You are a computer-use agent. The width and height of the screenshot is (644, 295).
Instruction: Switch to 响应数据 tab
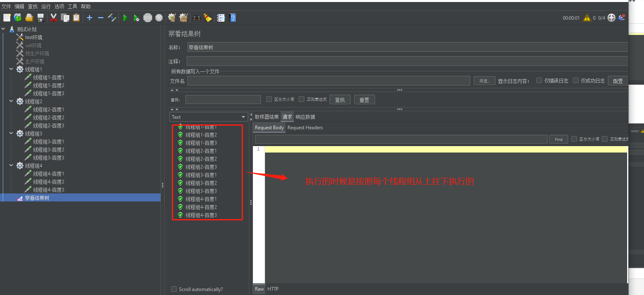[x=305, y=117]
